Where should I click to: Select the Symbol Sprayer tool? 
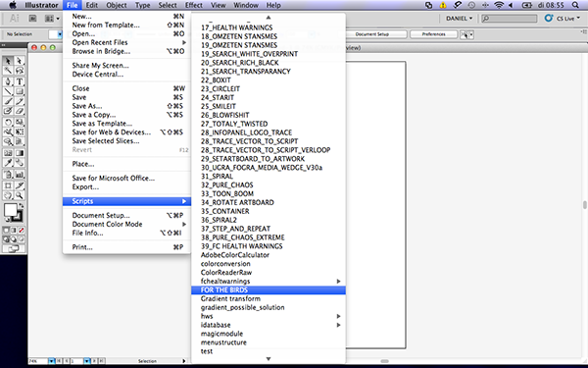[8, 175]
